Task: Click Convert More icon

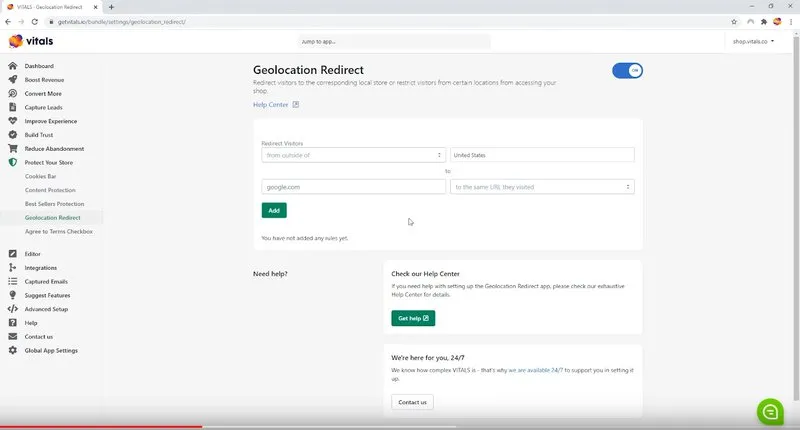Action: (13, 93)
